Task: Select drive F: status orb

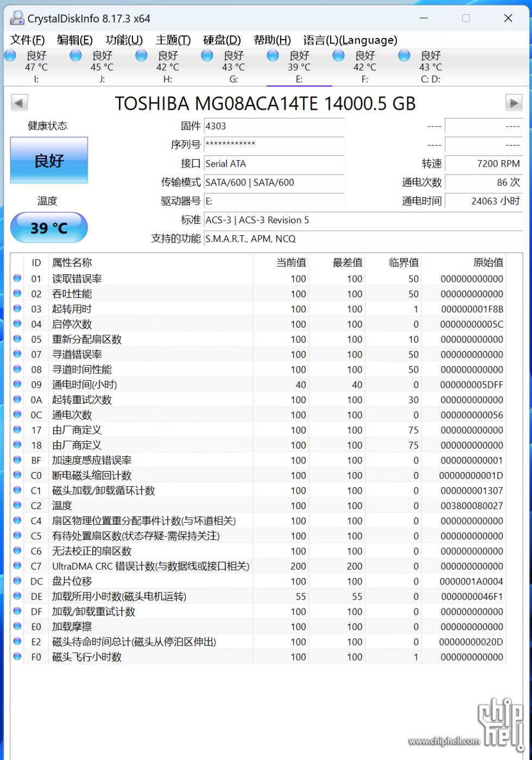Action: click(339, 55)
